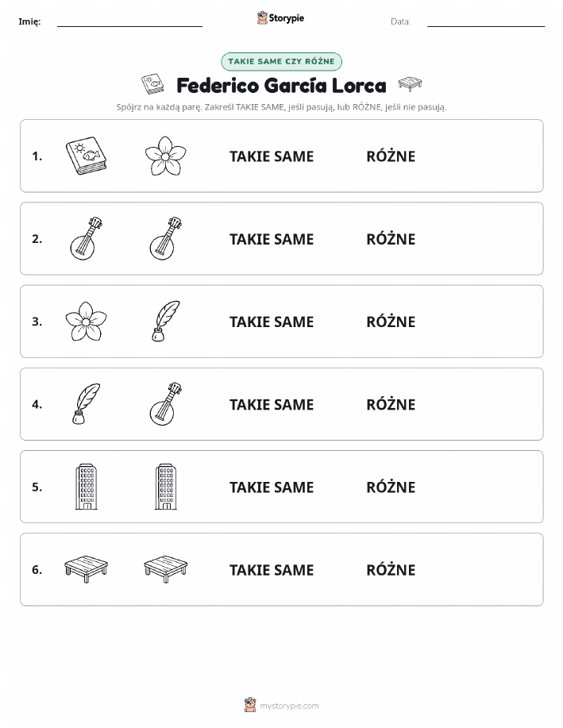Click the quill and inkwell in row 3
The height and width of the screenshot is (728, 563).
pos(165,322)
